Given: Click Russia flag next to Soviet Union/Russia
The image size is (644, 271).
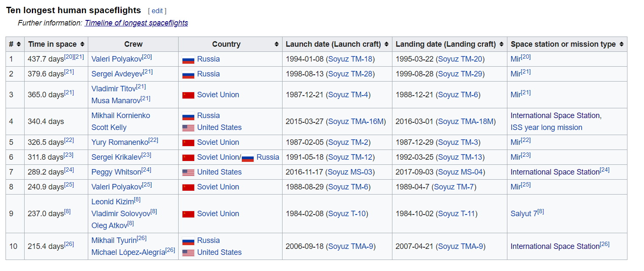Looking at the screenshot, I should pos(248,158).
